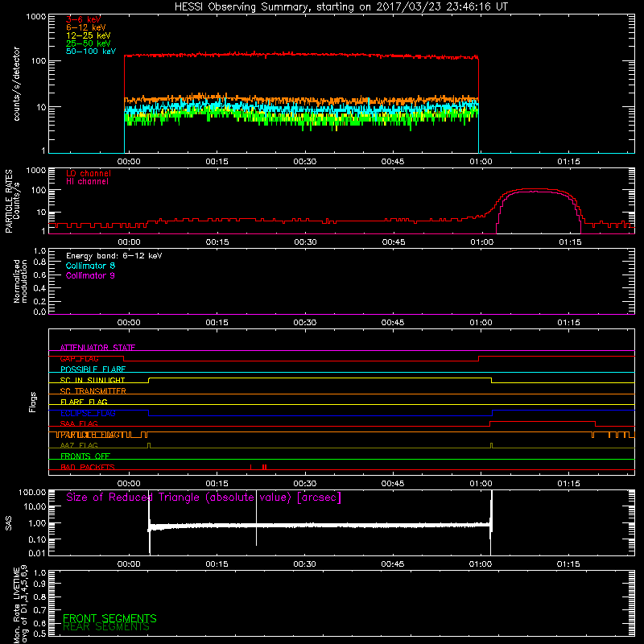Click the 00:00 time label under the Flags panel
The width and height of the screenshot is (644, 644).
tap(129, 484)
